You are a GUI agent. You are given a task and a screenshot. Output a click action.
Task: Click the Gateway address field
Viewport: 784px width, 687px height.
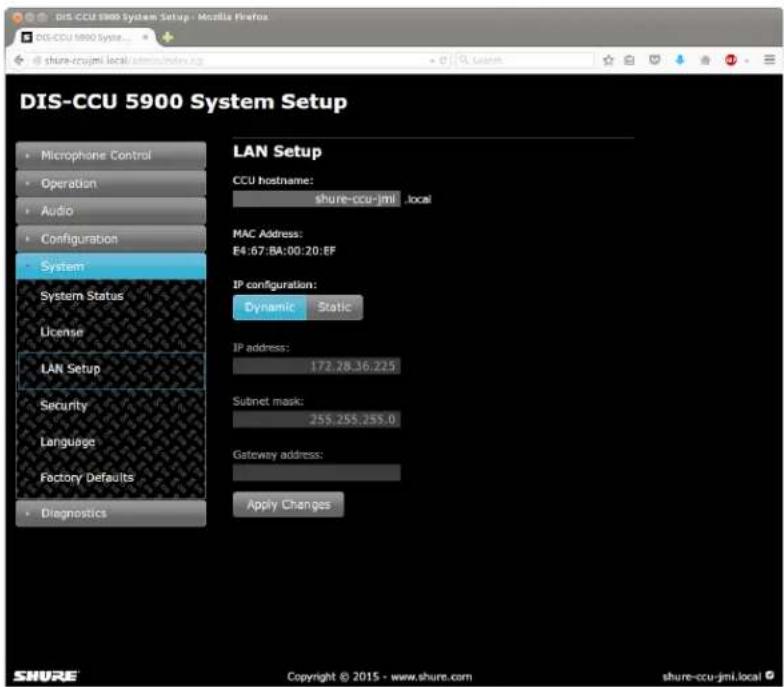(316, 472)
